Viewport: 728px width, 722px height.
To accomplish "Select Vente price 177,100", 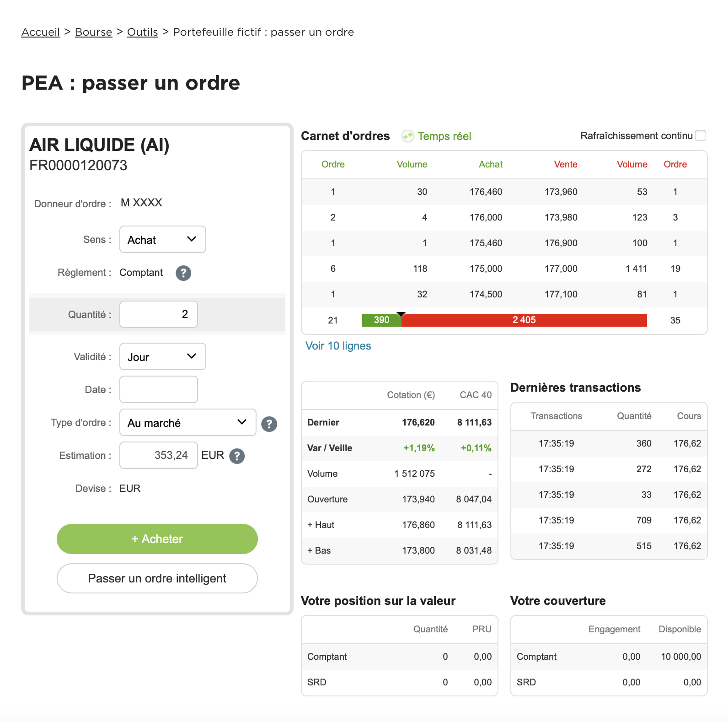I will click(561, 294).
